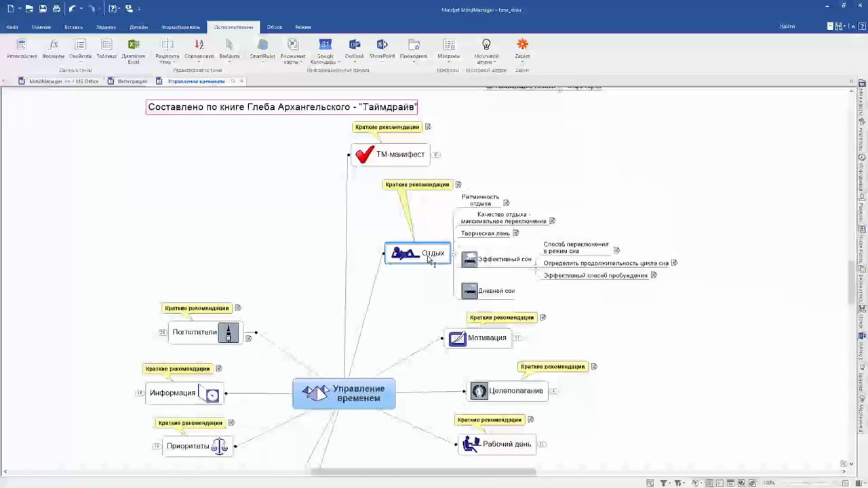Open SmartRules in the ribbon
The height and width of the screenshot is (488, 868).
(x=262, y=49)
